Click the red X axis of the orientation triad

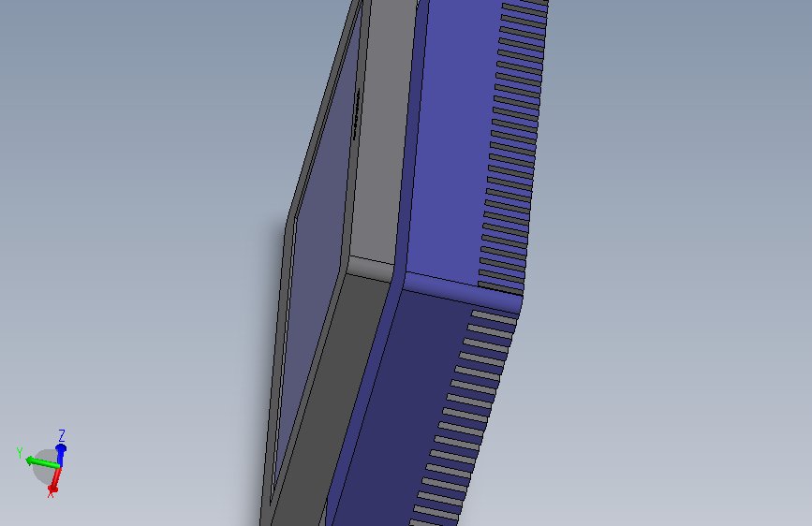click(x=55, y=479)
